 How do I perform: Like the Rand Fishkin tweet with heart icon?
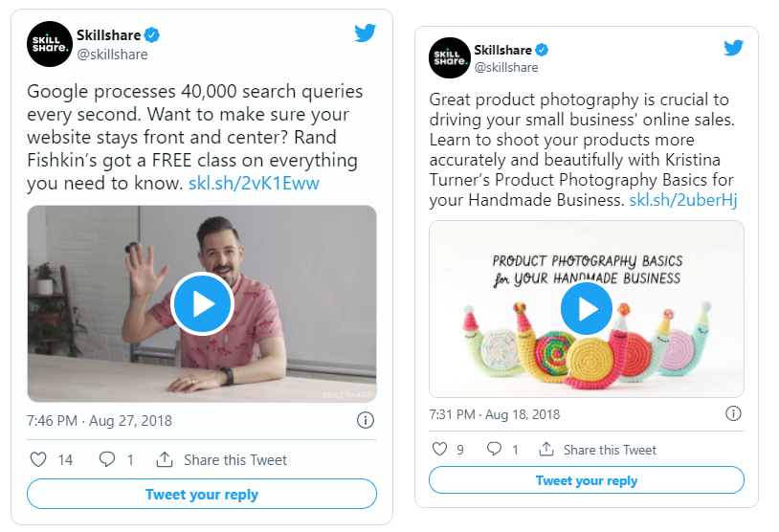click(x=38, y=459)
